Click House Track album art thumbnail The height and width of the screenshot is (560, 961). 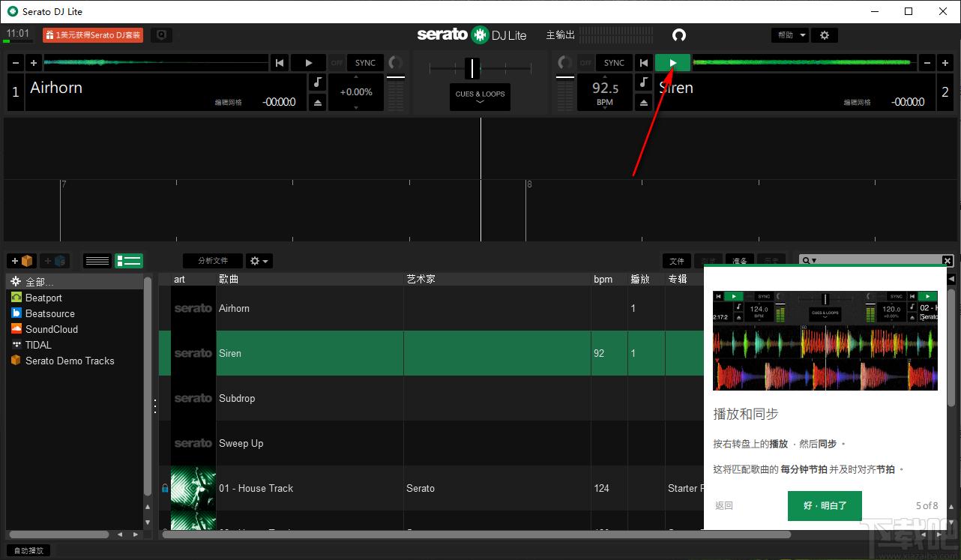point(193,488)
